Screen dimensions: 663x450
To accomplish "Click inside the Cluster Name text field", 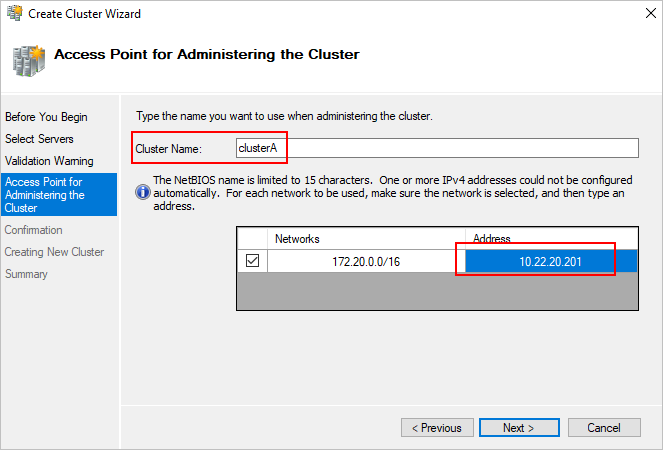I will [437, 148].
